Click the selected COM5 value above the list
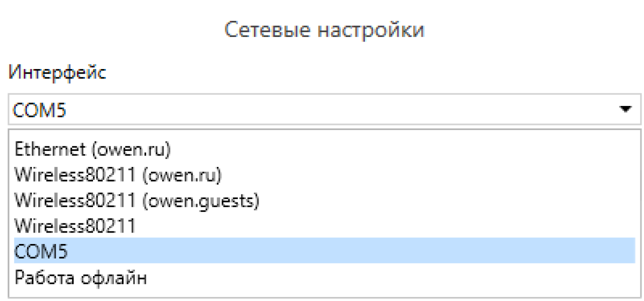 coord(40,109)
